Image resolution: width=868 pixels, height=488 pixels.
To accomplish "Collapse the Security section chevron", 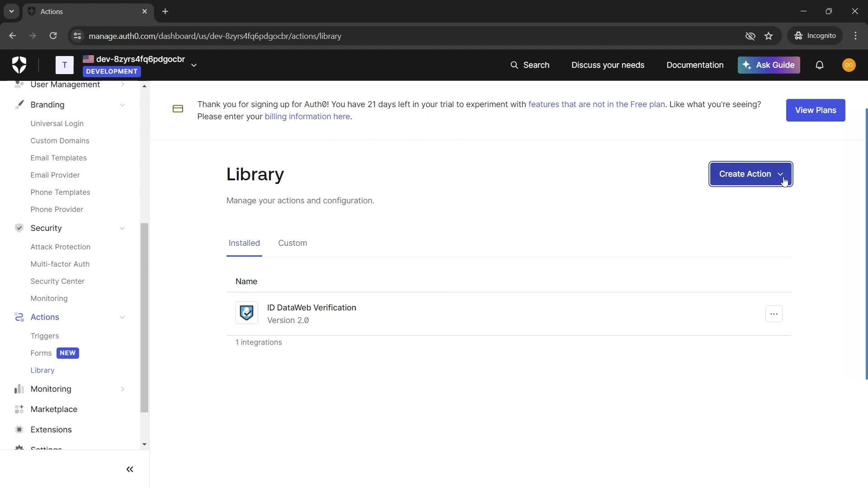I will pos(123,228).
